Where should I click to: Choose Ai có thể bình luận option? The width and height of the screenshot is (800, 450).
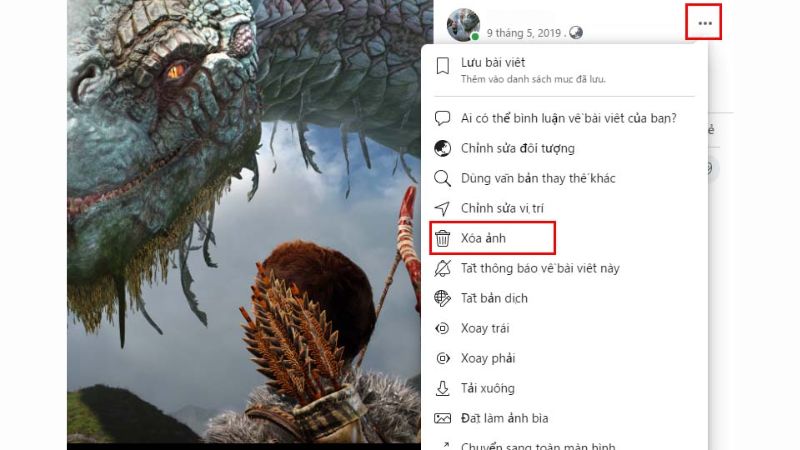564,118
